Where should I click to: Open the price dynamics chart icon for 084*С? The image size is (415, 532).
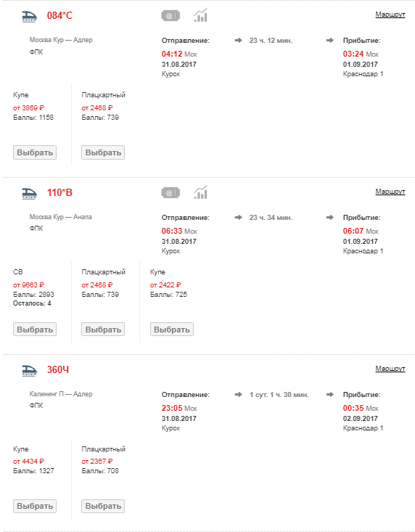coord(200,15)
